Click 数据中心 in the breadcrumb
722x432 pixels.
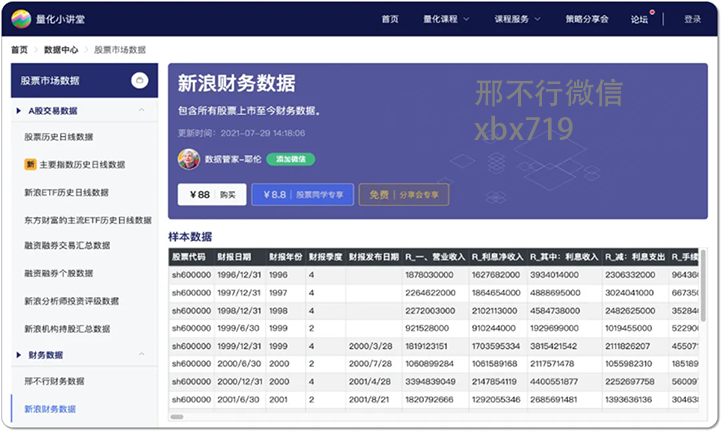point(61,50)
